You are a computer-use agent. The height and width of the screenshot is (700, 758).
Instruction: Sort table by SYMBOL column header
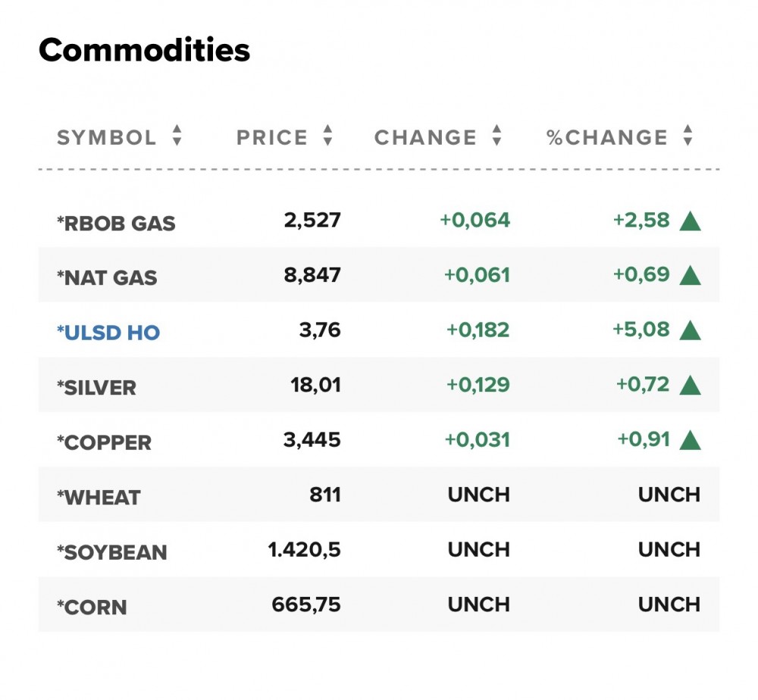pyautogui.click(x=107, y=137)
